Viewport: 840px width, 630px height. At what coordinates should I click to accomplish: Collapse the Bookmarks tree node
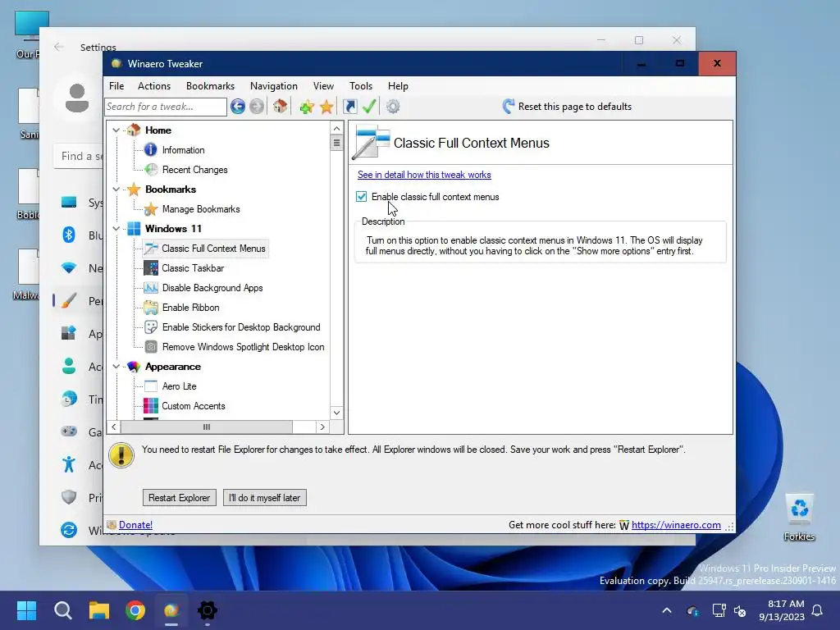tap(116, 189)
